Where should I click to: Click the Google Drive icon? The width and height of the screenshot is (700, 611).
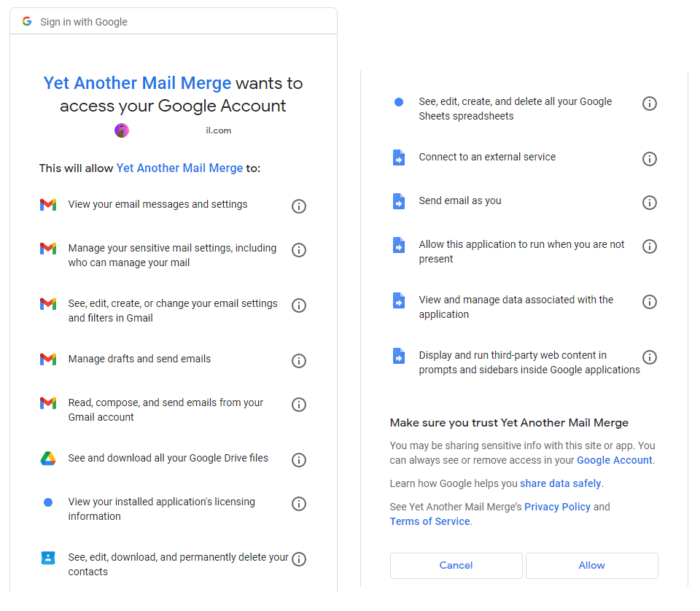tap(48, 458)
